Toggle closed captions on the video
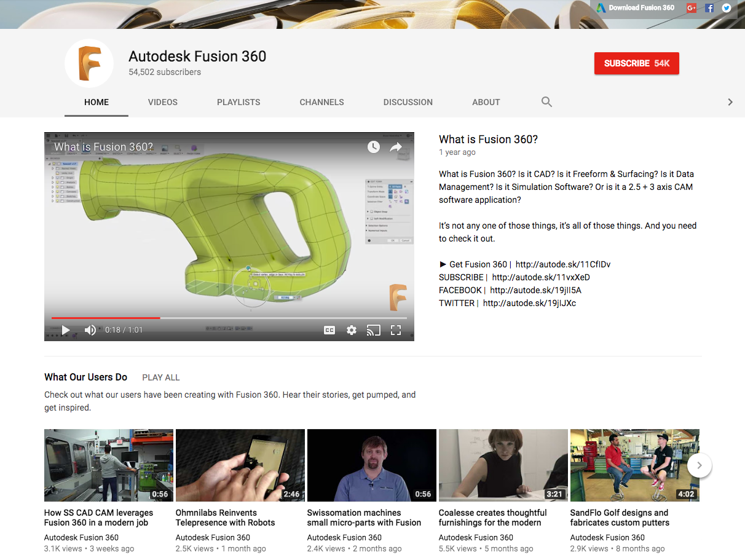This screenshot has height=560, width=745. coord(329,330)
